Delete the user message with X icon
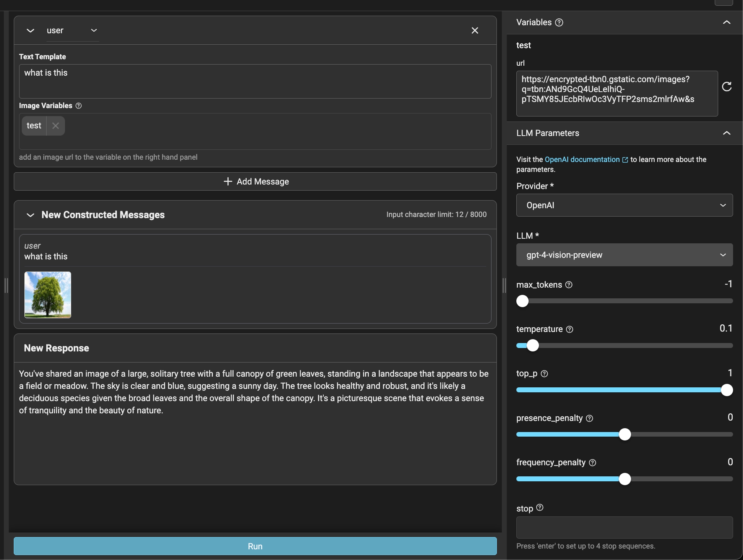The image size is (743, 560). [x=475, y=31]
